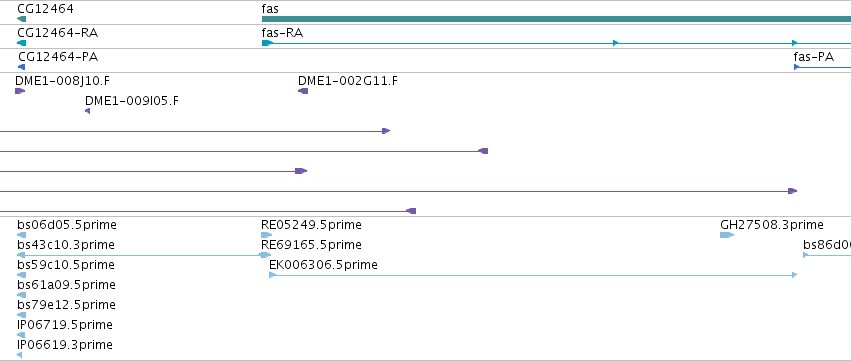
Task: Click the DME1-008J10.F feature glyph
Action: (20, 91)
